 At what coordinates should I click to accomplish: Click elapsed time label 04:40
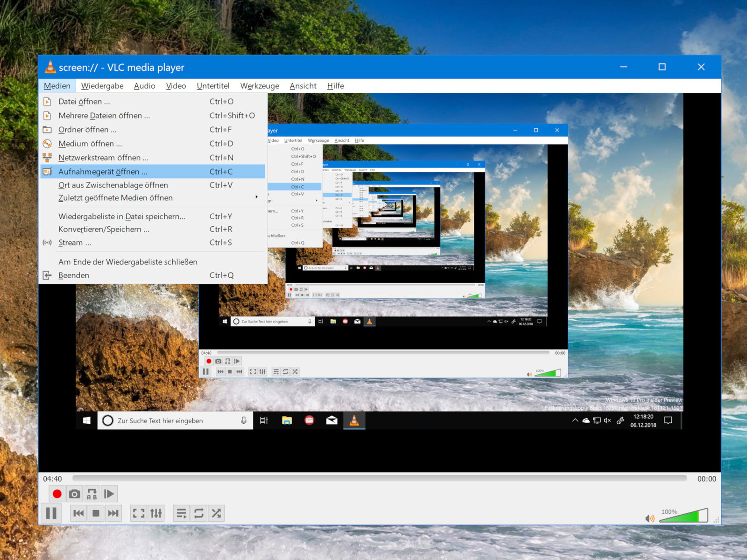[x=52, y=479]
